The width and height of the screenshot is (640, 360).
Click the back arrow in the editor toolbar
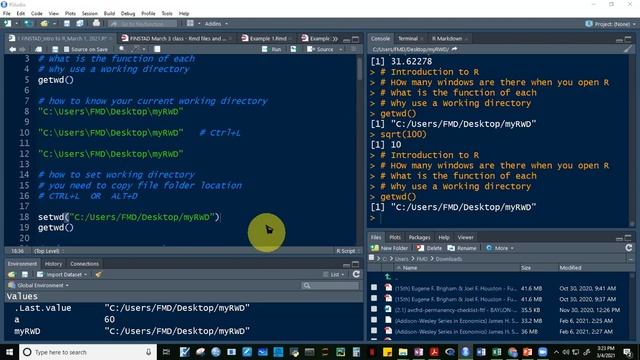[13, 49]
